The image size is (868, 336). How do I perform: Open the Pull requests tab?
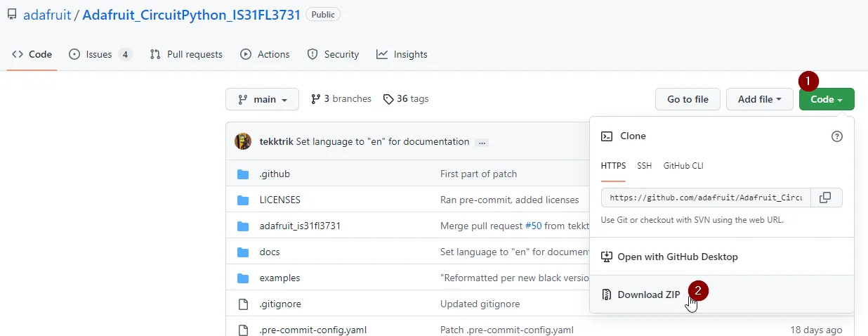click(186, 54)
